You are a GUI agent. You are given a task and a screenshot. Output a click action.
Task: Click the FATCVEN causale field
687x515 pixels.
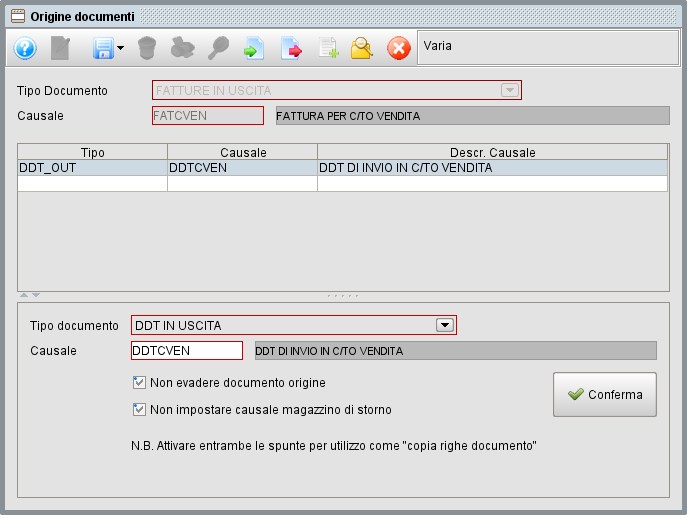coord(208,116)
